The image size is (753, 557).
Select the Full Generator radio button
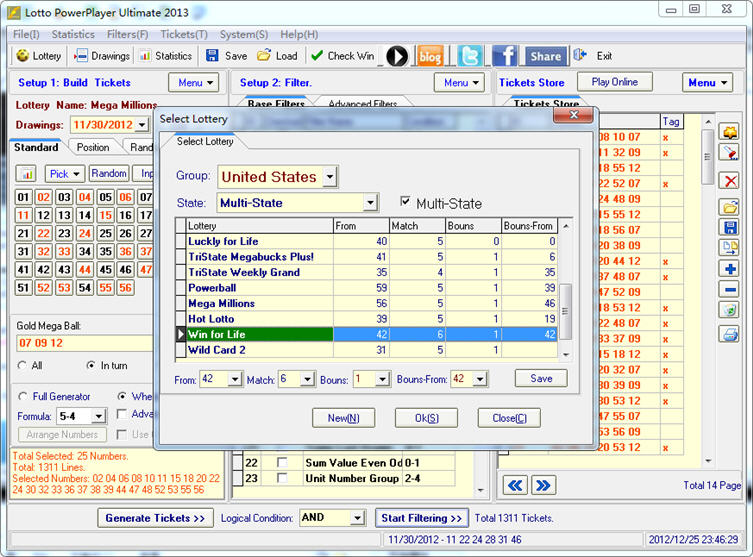(23, 397)
